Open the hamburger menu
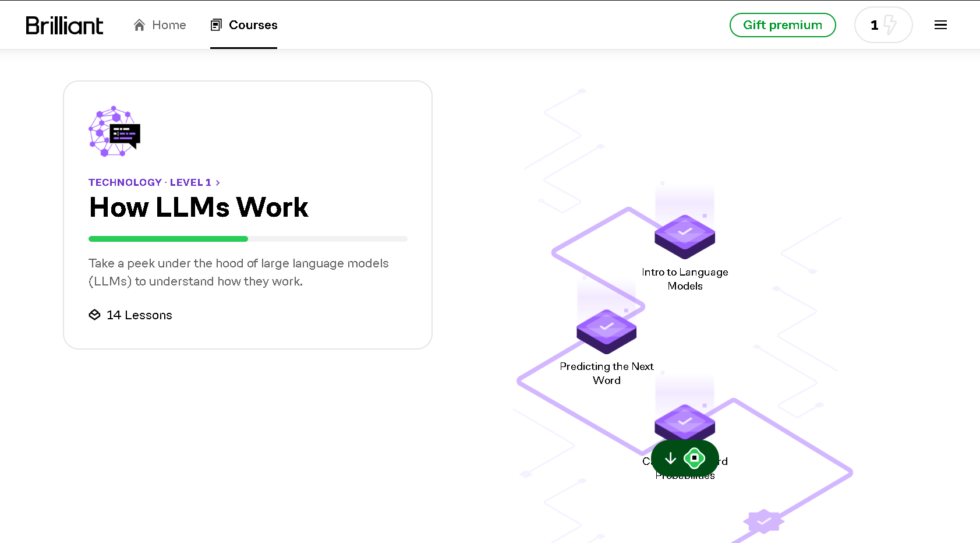The height and width of the screenshot is (543, 980). [940, 25]
